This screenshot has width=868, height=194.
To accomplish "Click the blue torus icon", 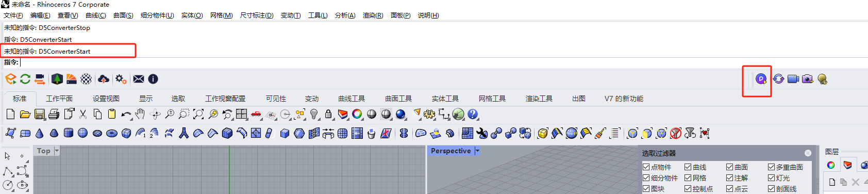I will [x=112, y=134].
